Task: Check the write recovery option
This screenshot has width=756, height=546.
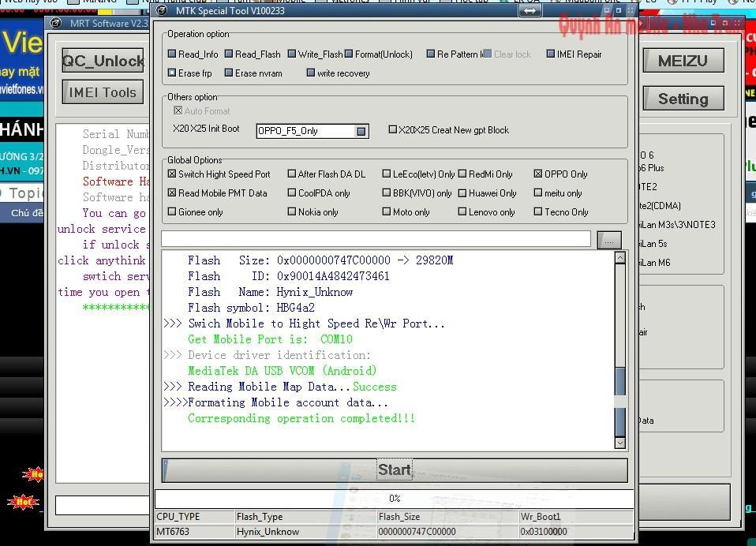Action: (311, 73)
